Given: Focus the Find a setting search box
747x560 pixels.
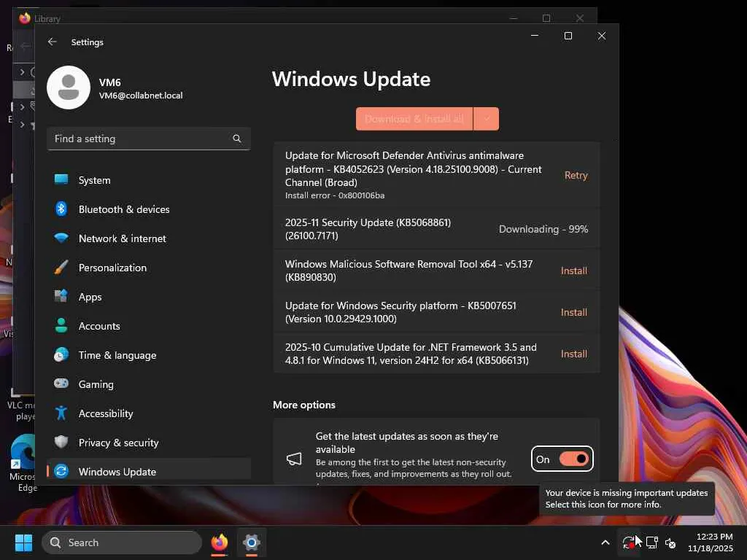Looking at the screenshot, I should (149, 139).
